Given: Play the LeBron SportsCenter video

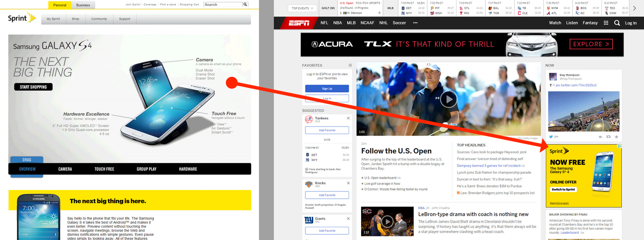Looking at the screenshot, I should [387, 221].
